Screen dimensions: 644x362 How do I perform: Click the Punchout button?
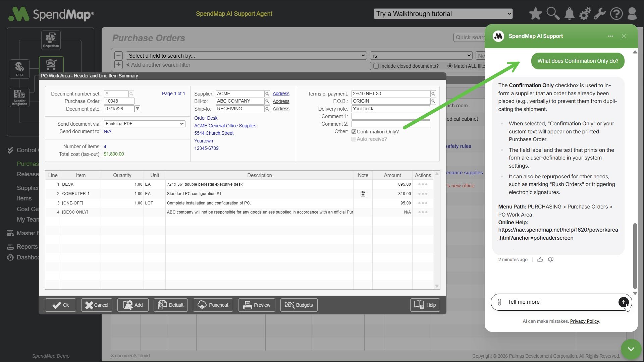[x=213, y=305]
